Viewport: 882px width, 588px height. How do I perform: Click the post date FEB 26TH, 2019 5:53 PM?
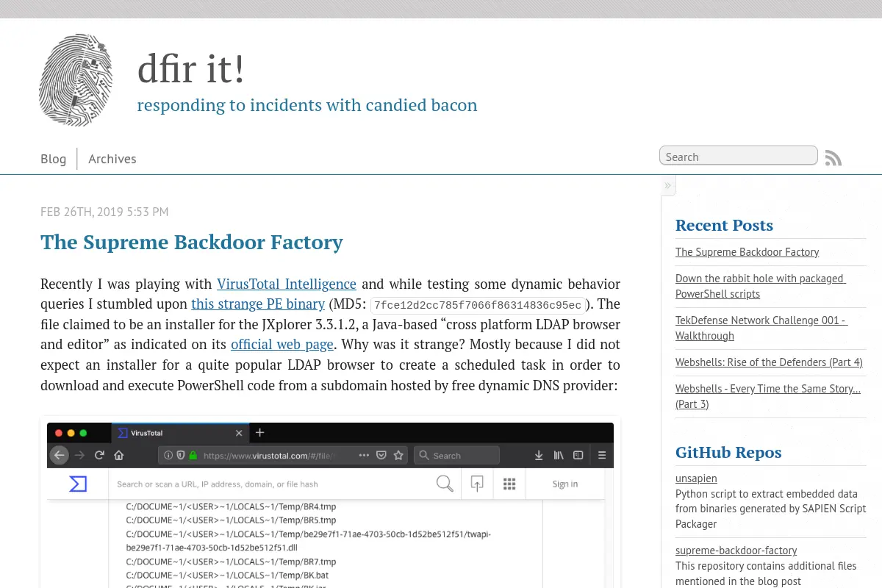click(104, 212)
